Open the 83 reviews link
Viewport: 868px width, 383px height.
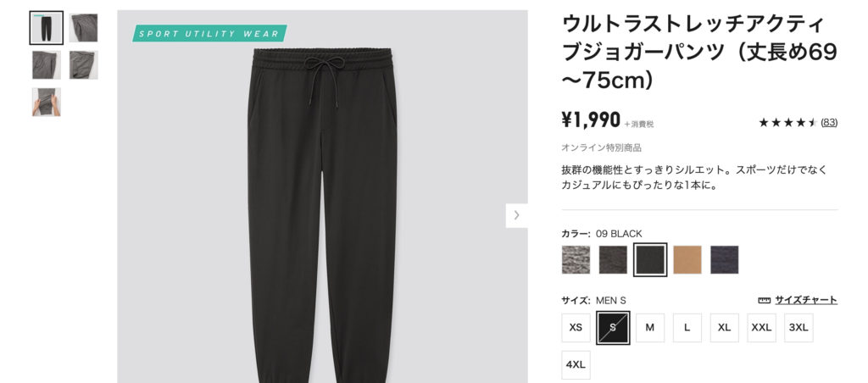point(829,123)
